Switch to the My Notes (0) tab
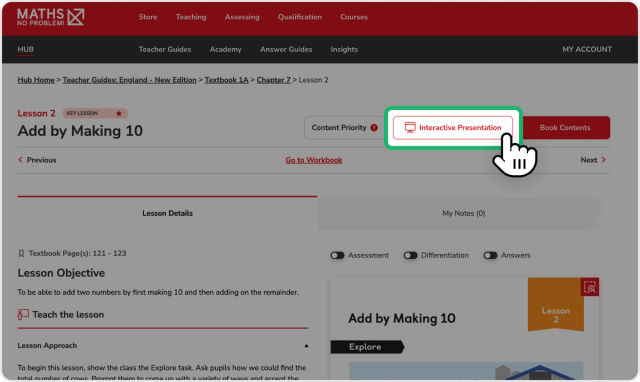Image resolution: width=640 pixels, height=382 pixels. coord(464,213)
